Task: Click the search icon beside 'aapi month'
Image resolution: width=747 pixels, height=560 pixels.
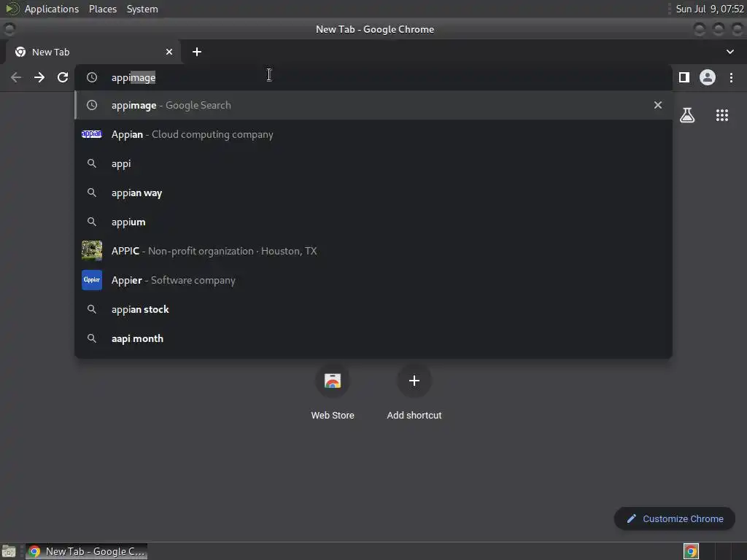Action: point(92,338)
